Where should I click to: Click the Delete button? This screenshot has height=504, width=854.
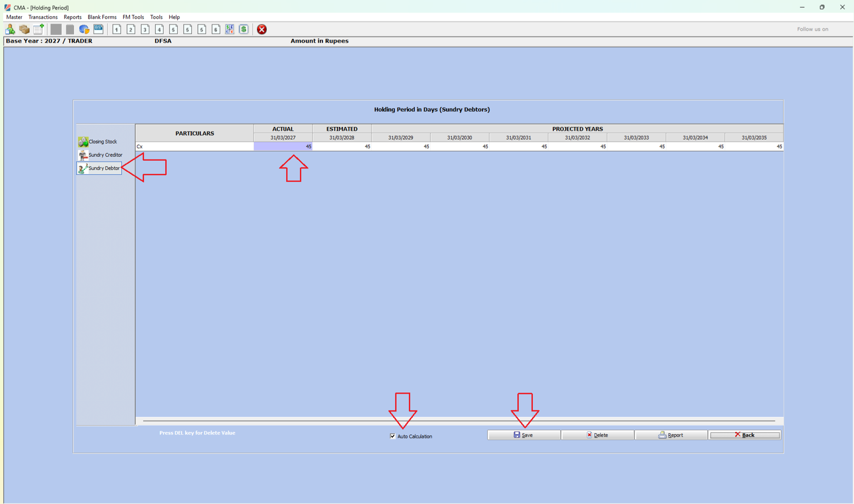click(x=597, y=435)
